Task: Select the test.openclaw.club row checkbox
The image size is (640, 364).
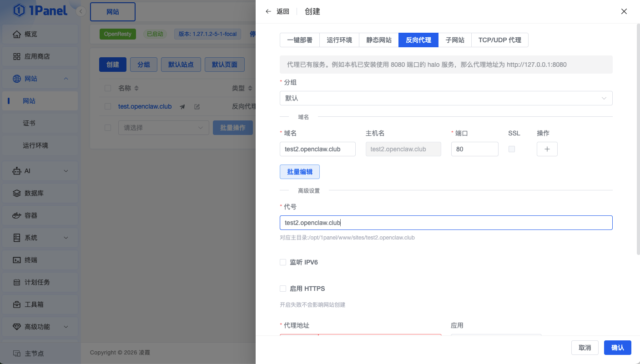Action: 108,106
